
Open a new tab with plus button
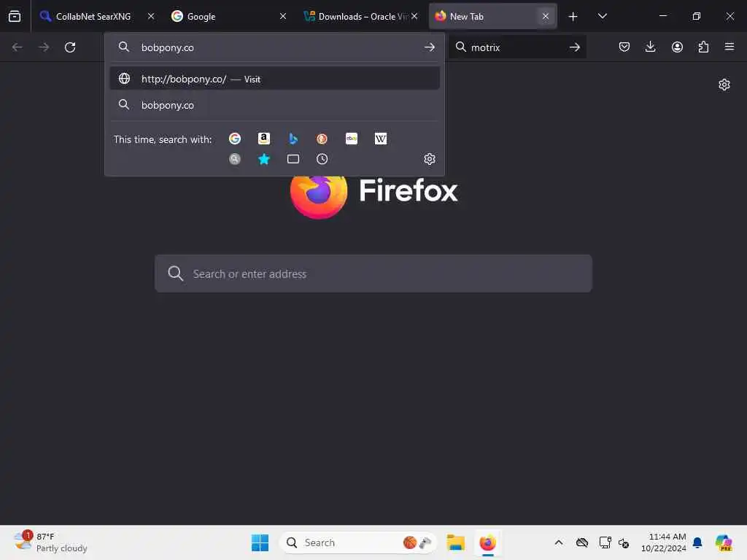point(573,17)
